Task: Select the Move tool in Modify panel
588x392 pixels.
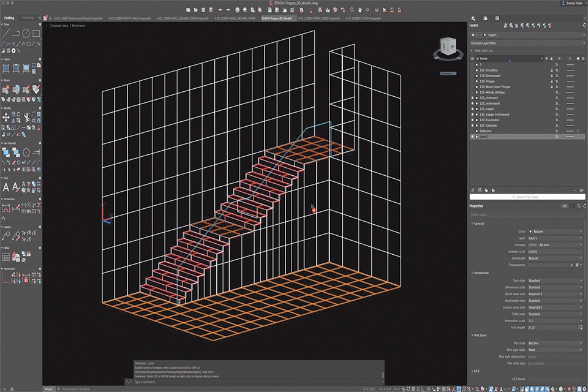Action: tap(6, 118)
